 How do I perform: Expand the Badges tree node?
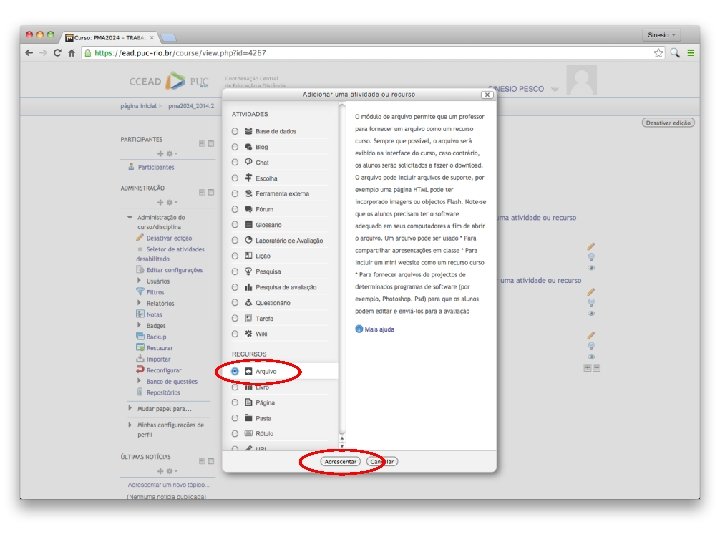tap(139, 325)
